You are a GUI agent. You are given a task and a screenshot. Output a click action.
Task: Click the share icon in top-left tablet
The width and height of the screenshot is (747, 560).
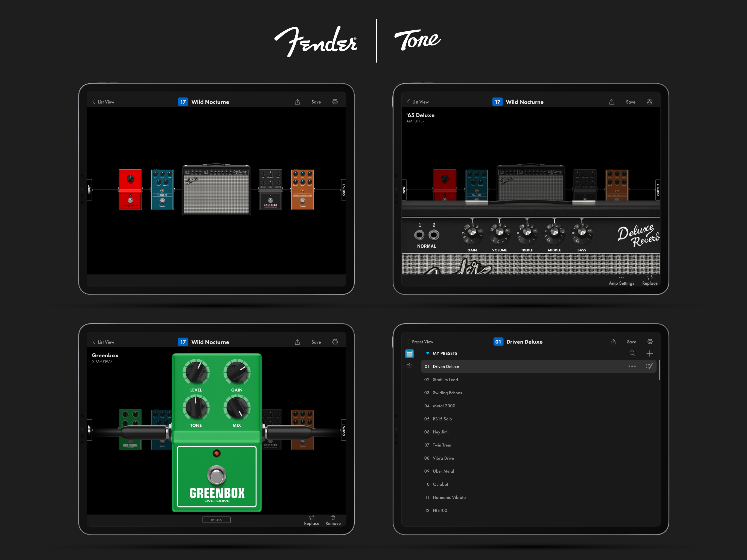click(x=297, y=102)
